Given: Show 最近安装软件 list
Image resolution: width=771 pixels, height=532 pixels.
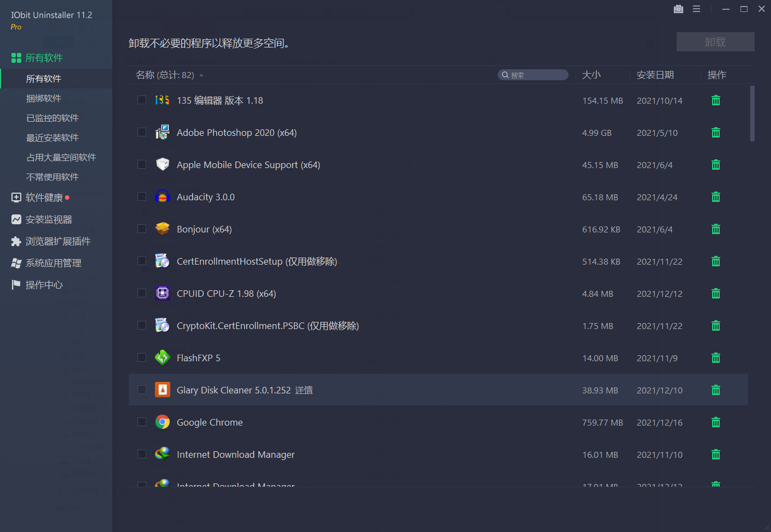Looking at the screenshot, I should coord(52,138).
